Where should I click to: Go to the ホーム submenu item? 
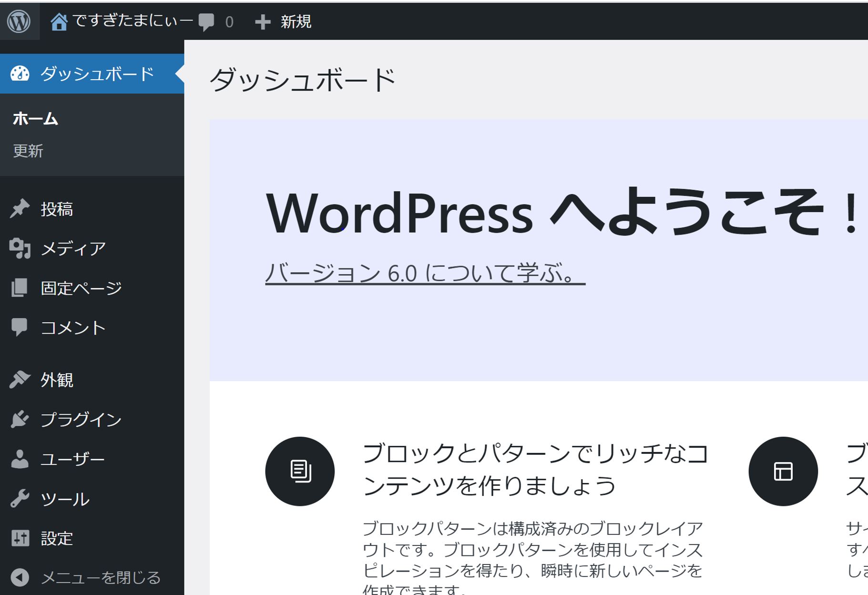35,118
